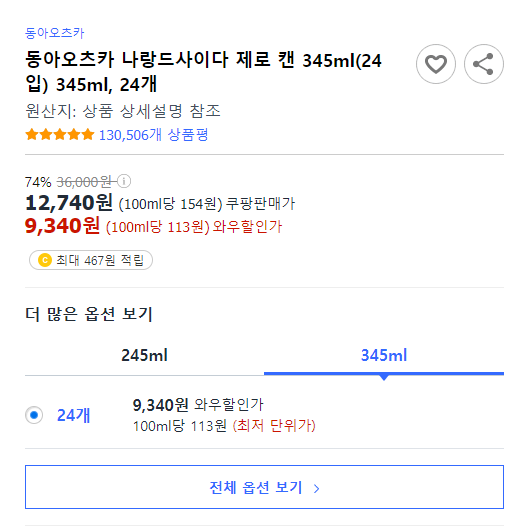Click the chevron arrow in 전체 옵션 보기
This screenshot has height=526, width=523.
point(316,488)
